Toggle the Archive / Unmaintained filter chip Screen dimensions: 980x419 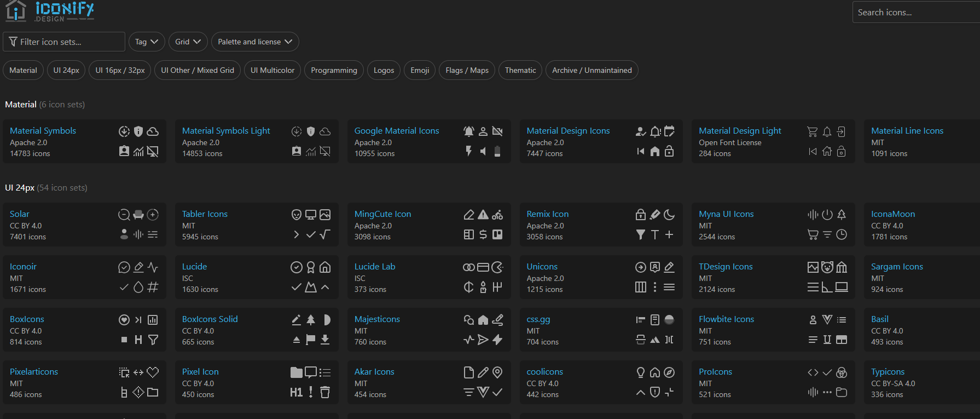coord(592,70)
